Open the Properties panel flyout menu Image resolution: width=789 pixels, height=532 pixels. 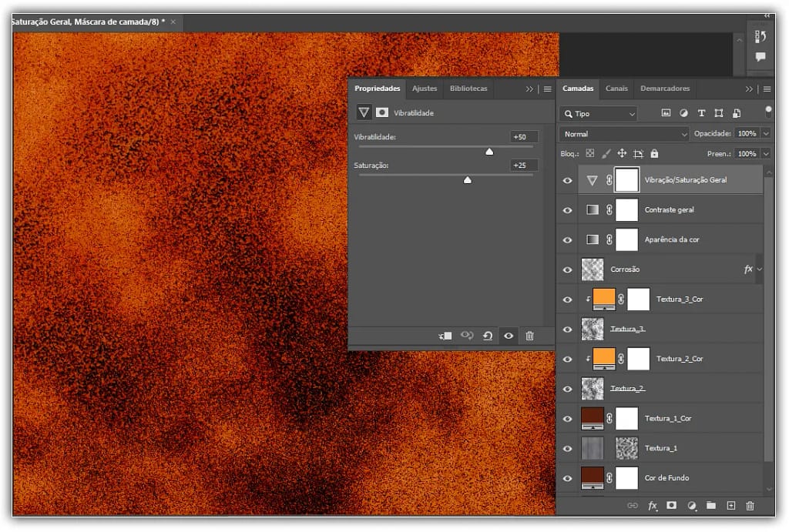click(548, 89)
